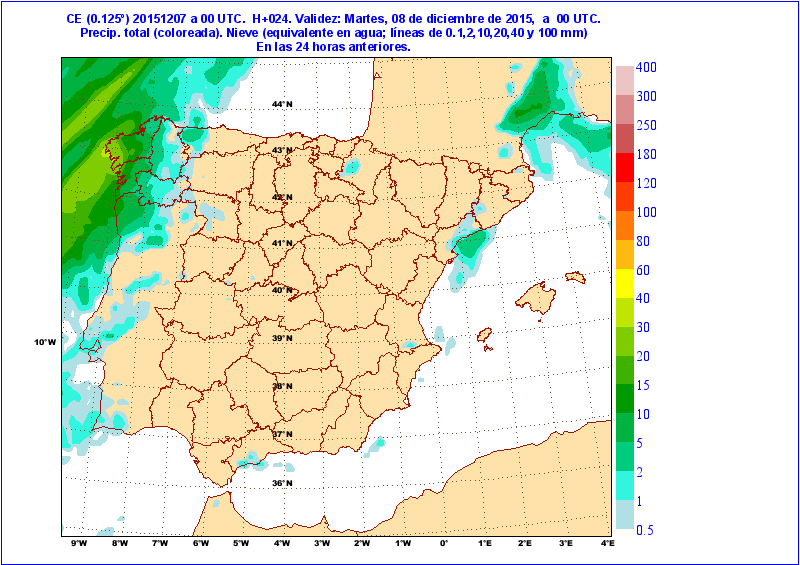800x565 pixels.
Task: Click the line "En las 24 horas anteriores."
Action: pos(334,46)
